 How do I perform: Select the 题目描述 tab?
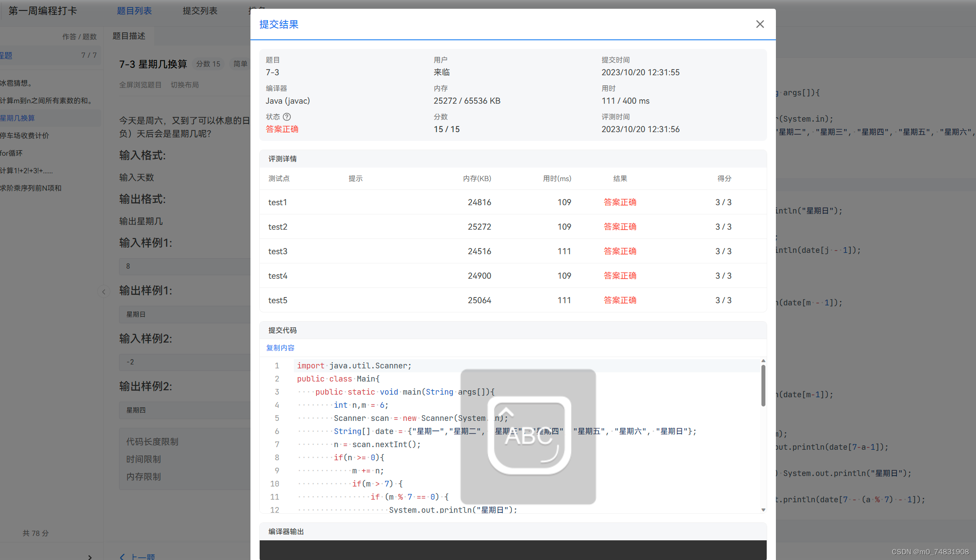[x=129, y=36]
